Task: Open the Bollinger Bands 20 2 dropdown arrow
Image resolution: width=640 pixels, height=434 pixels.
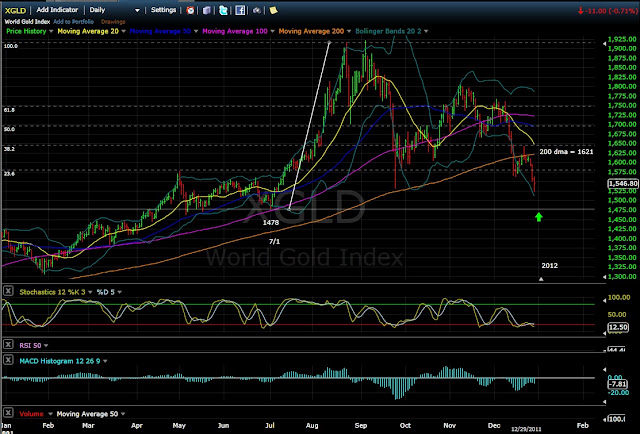Action: [426, 31]
